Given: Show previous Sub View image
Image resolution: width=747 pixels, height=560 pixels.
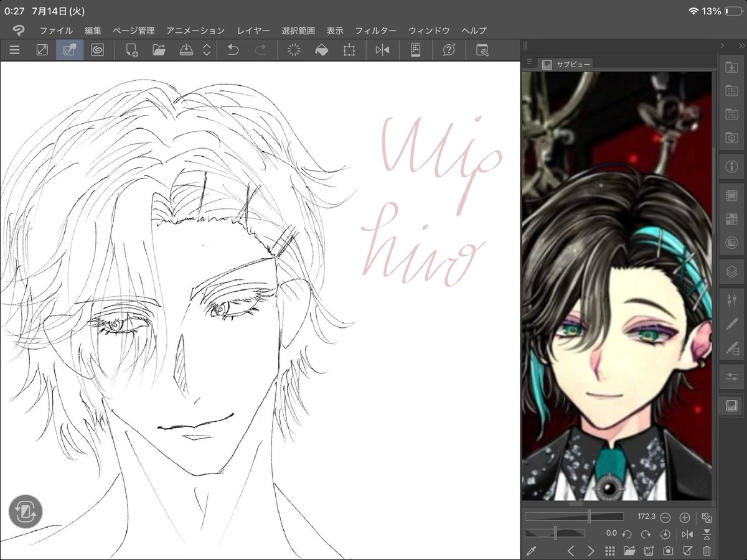Looking at the screenshot, I should point(571,551).
